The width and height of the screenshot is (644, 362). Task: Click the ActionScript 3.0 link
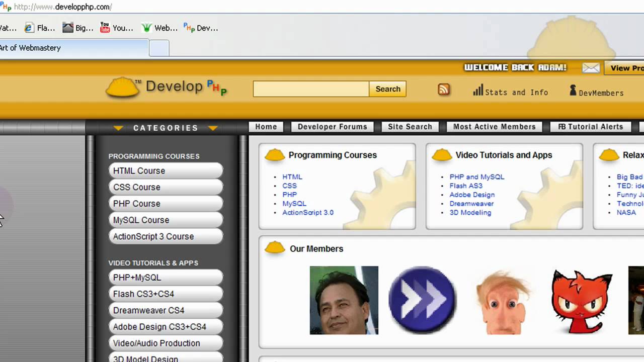[308, 213]
